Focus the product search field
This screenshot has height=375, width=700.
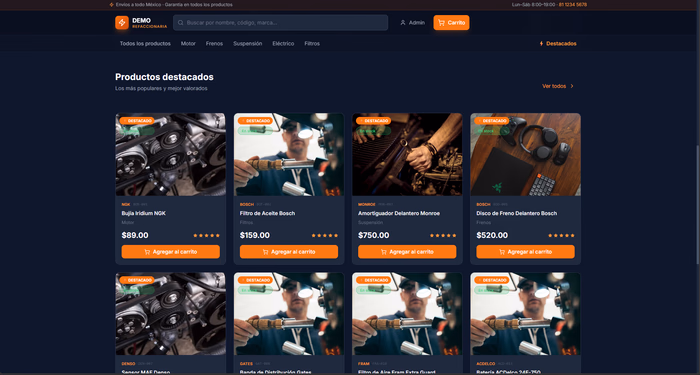click(280, 22)
